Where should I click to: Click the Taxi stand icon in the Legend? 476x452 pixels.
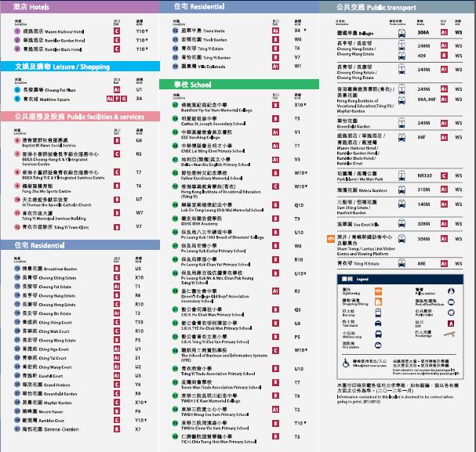pyautogui.click(x=378, y=324)
